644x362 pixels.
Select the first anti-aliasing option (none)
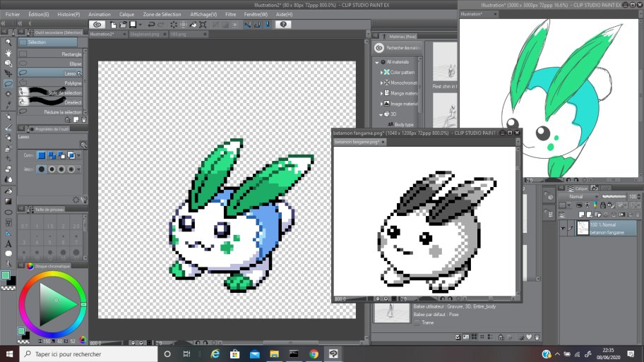click(42, 169)
